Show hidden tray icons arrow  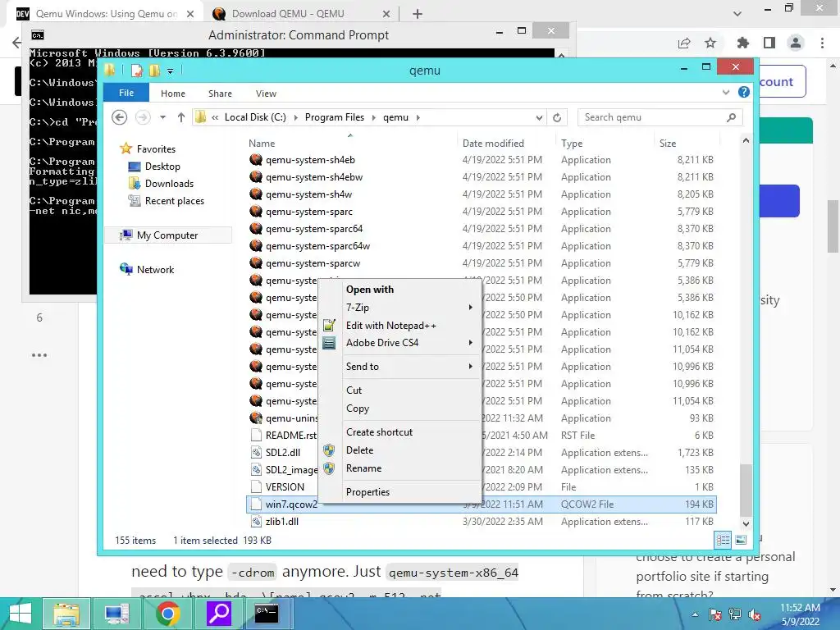point(695,615)
